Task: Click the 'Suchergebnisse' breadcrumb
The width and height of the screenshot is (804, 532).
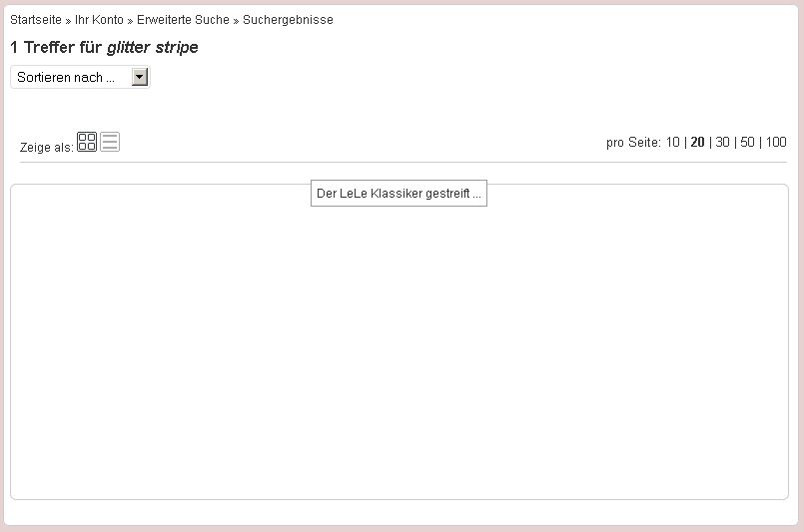Action: [x=288, y=20]
